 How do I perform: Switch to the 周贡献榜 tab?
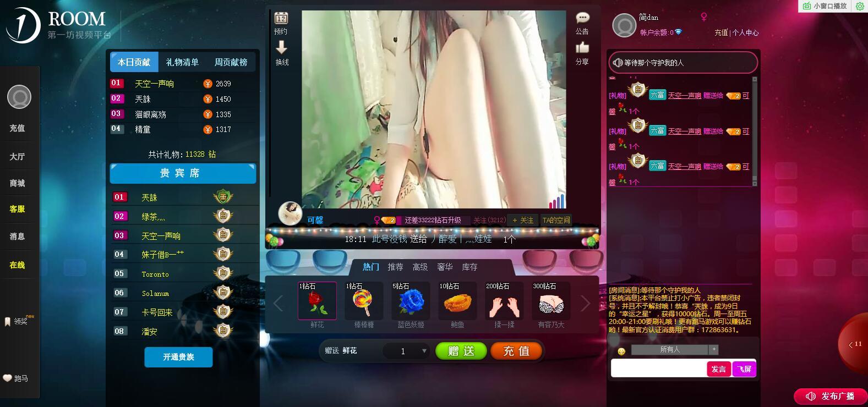point(231,62)
